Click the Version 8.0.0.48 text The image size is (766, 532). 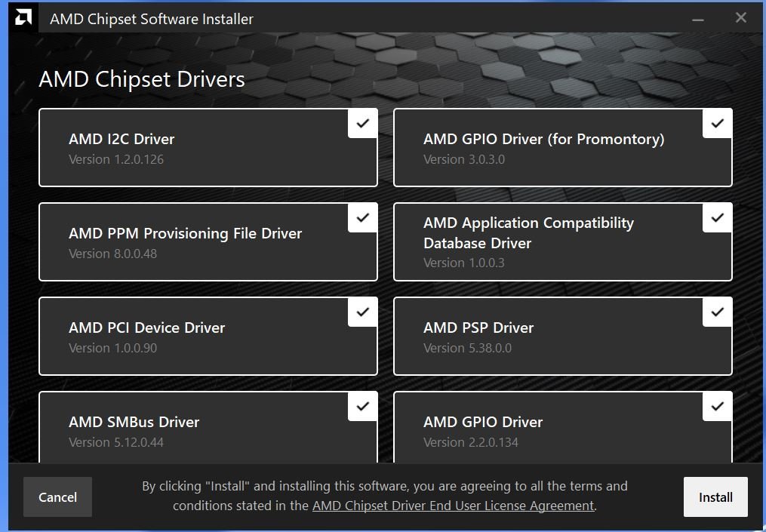tap(113, 254)
